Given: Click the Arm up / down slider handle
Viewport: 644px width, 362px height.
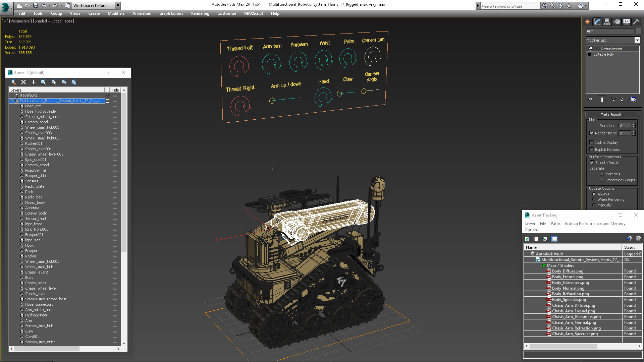Looking at the screenshot, I should click(x=272, y=101).
